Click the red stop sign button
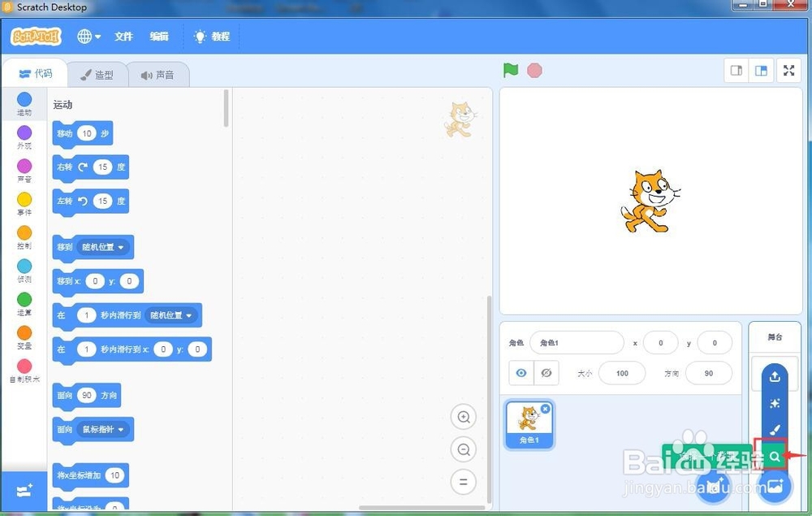812x516 pixels. point(534,71)
